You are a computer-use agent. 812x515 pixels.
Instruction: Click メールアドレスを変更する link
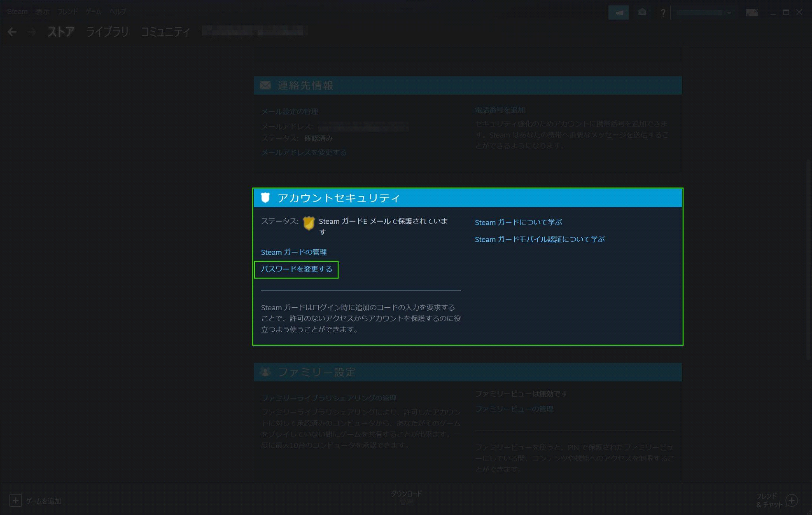303,152
